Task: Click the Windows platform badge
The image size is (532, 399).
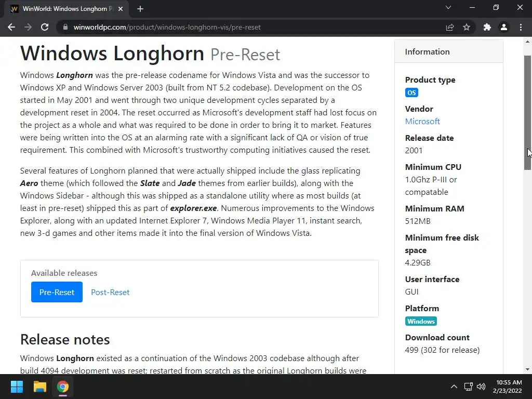Action: click(421, 321)
